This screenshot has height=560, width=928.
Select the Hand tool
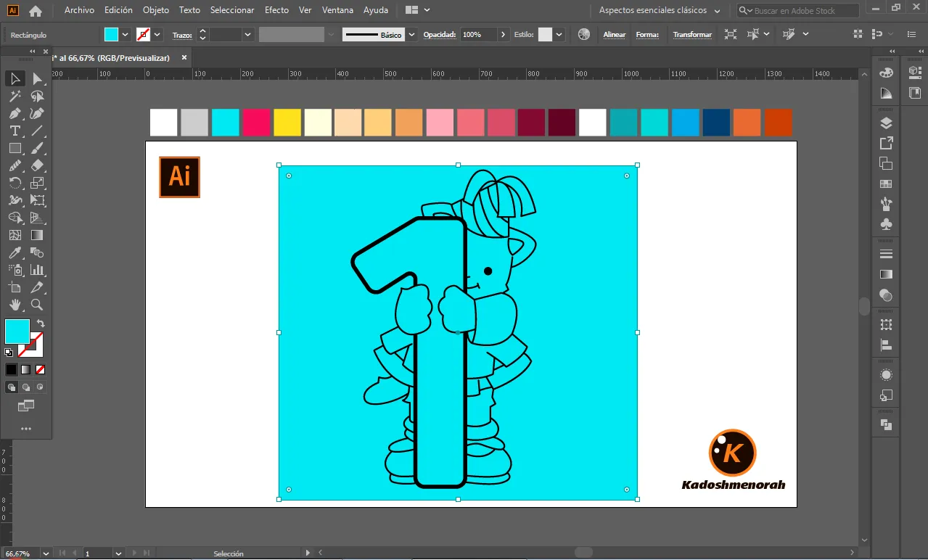(x=15, y=305)
